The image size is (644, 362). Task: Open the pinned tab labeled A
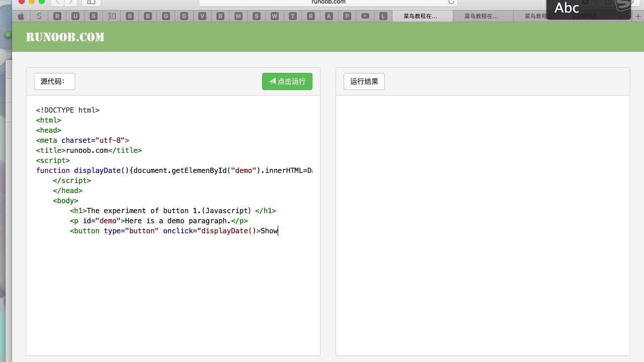pyautogui.click(x=329, y=16)
